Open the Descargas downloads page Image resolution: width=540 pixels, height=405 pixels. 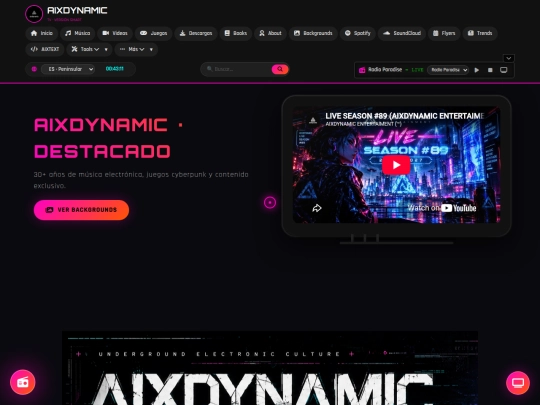click(x=196, y=33)
